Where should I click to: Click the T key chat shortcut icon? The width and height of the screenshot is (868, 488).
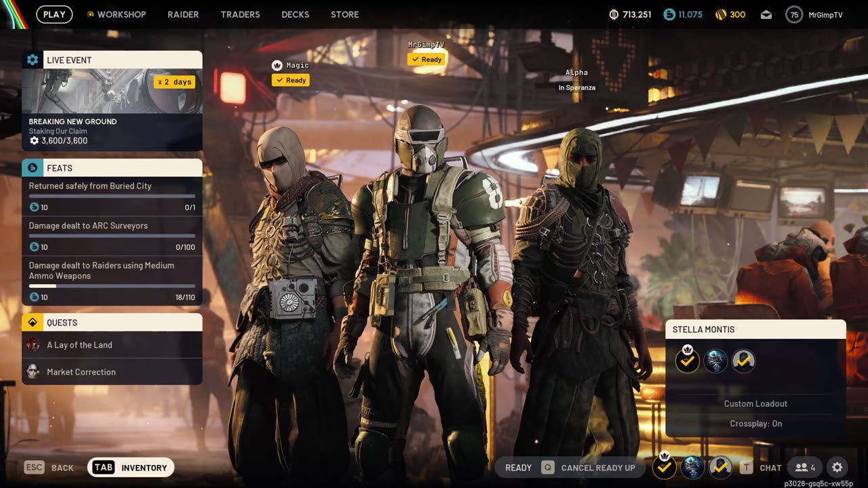(x=746, y=468)
